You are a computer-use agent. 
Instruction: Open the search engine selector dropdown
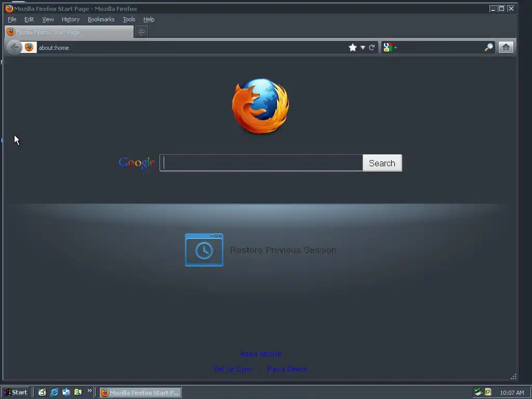(x=390, y=47)
